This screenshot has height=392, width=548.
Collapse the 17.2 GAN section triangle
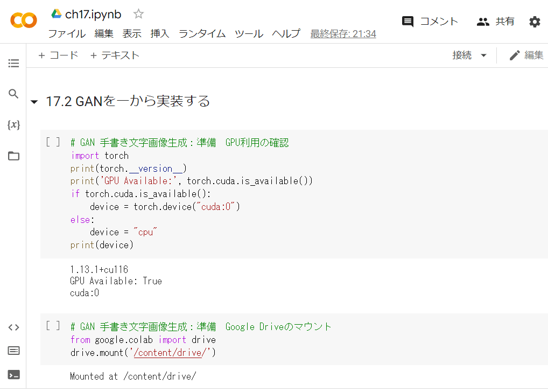click(x=34, y=102)
